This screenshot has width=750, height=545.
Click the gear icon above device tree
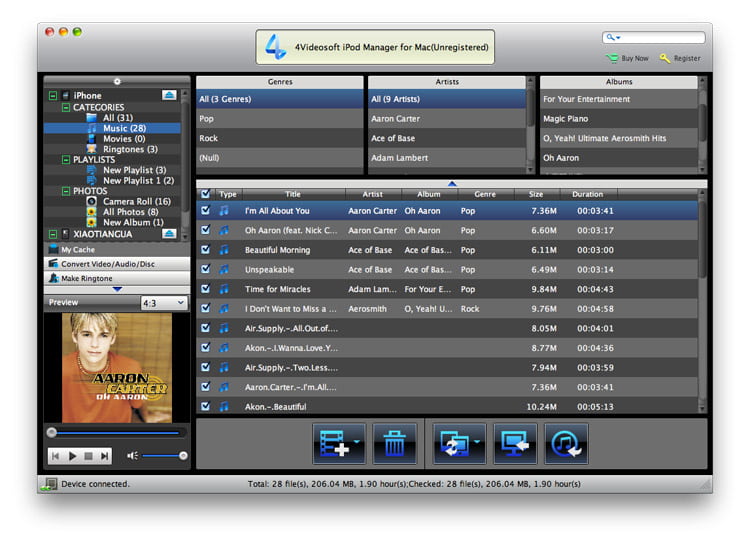117,81
